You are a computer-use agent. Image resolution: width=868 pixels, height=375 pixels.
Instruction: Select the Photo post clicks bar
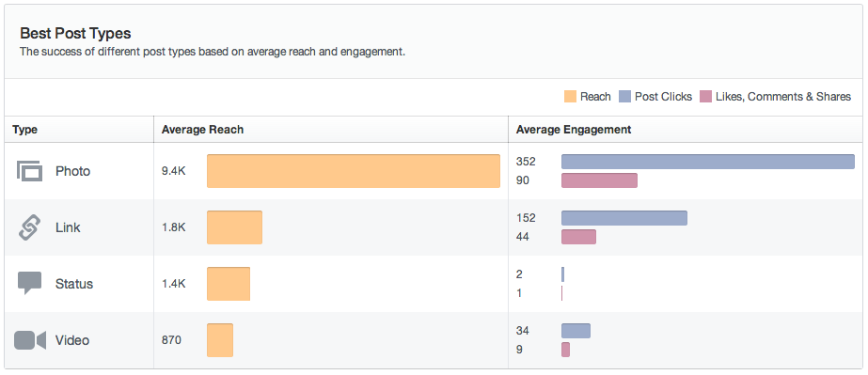click(708, 162)
